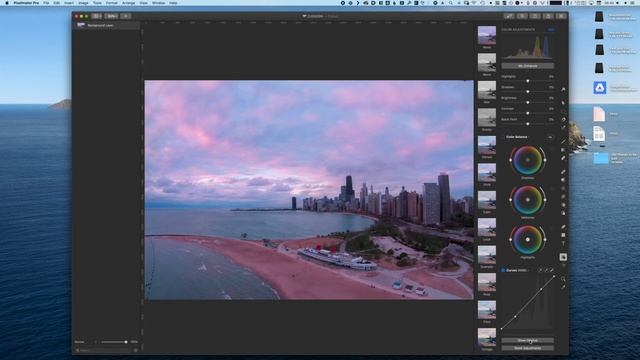640x360 pixels.
Task: Open the Curves RGB channel dropdown
Action: tap(522, 270)
